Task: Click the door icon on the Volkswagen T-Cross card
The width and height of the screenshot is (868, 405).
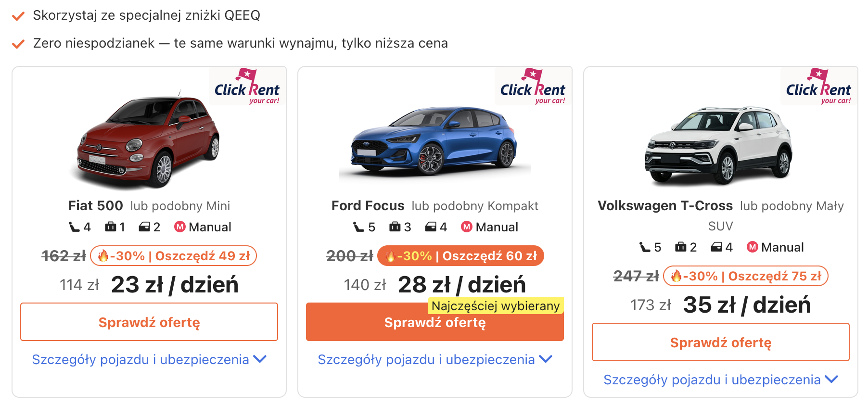Action: click(x=716, y=247)
